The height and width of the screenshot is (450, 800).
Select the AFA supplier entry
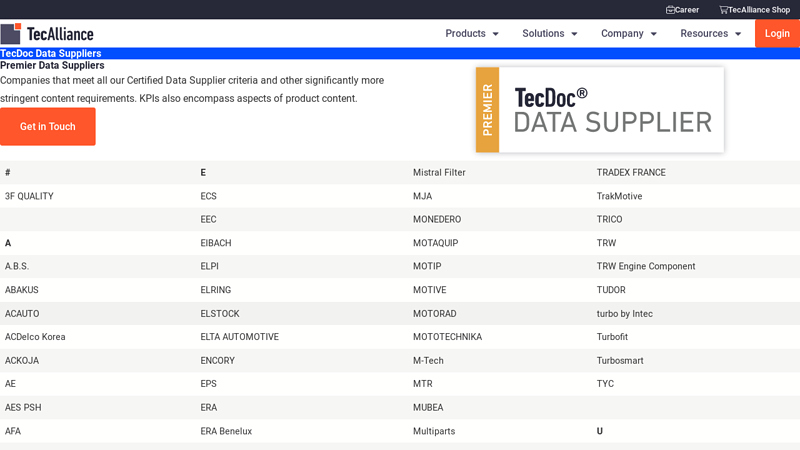[13, 431]
